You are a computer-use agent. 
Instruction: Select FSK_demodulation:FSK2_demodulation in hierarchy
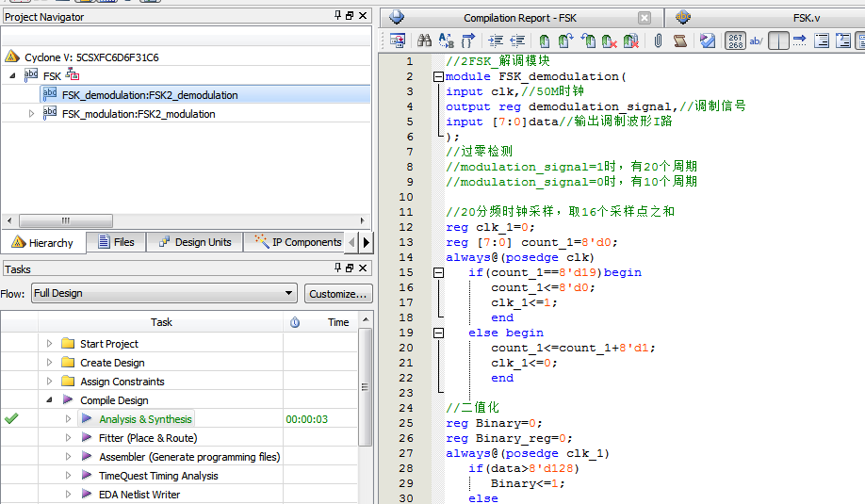coord(149,95)
